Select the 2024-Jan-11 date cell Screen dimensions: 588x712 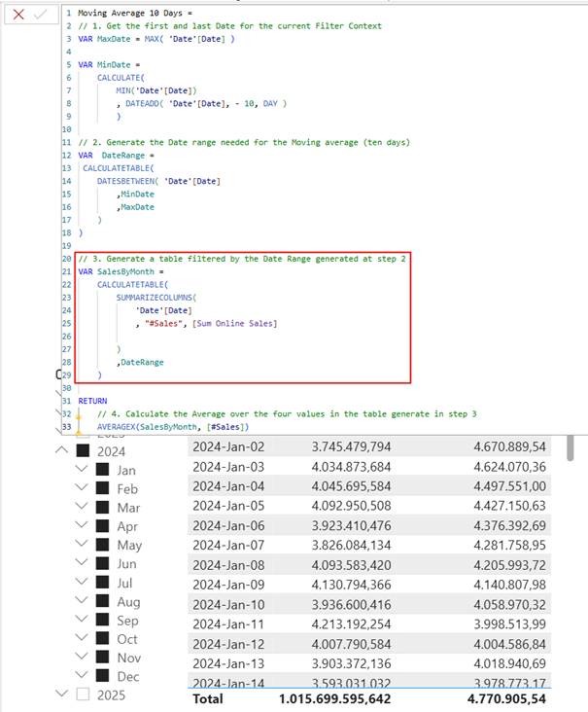tap(228, 623)
